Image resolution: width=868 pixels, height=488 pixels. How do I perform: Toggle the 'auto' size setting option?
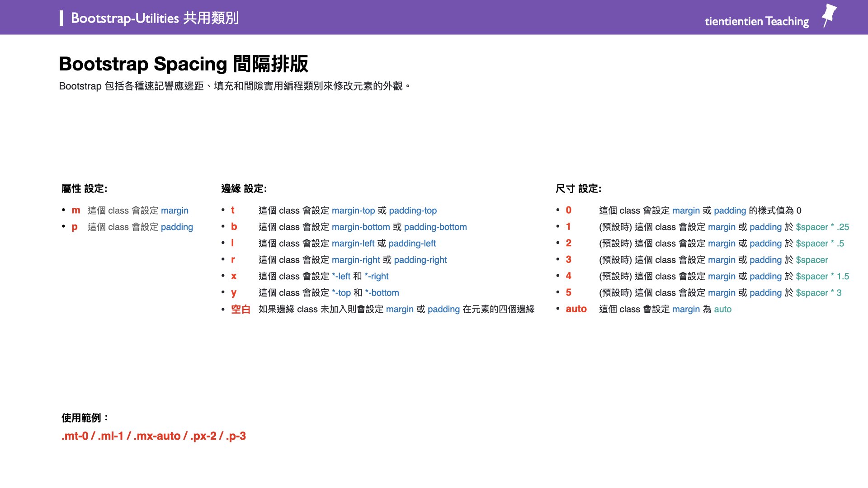point(576,309)
